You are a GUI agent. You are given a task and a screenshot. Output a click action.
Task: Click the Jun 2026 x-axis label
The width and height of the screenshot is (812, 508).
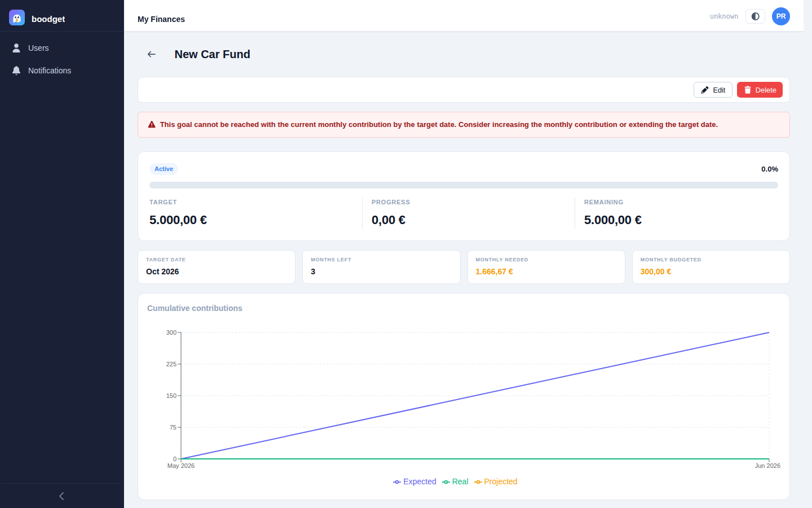(x=767, y=466)
